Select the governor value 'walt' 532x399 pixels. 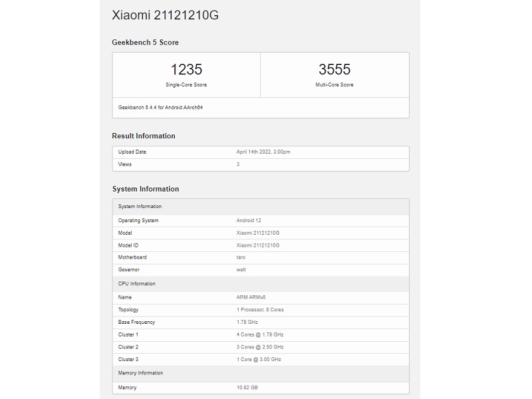pyautogui.click(x=241, y=270)
